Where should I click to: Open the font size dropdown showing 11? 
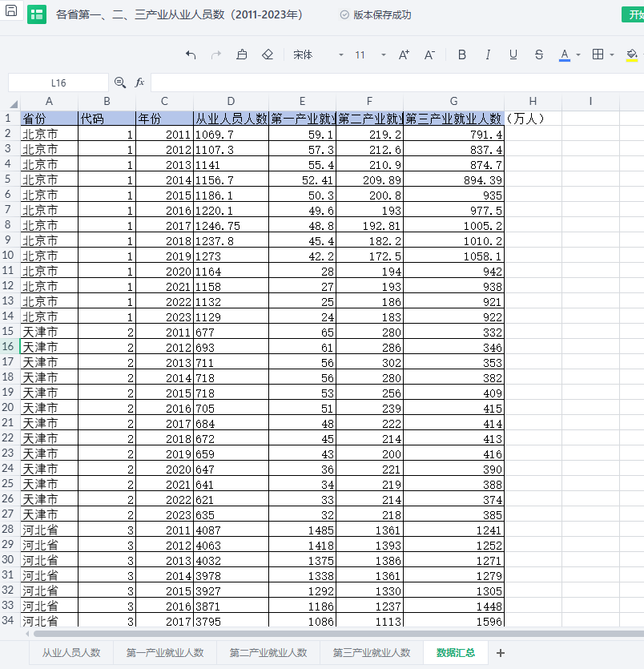tap(370, 55)
